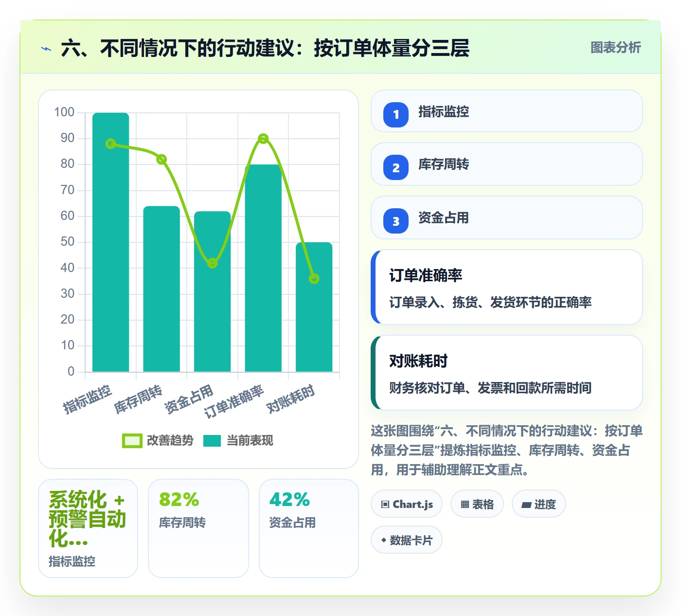Click the 指标监控 bar in the chart
The width and height of the screenshot is (681, 616).
coord(111,242)
